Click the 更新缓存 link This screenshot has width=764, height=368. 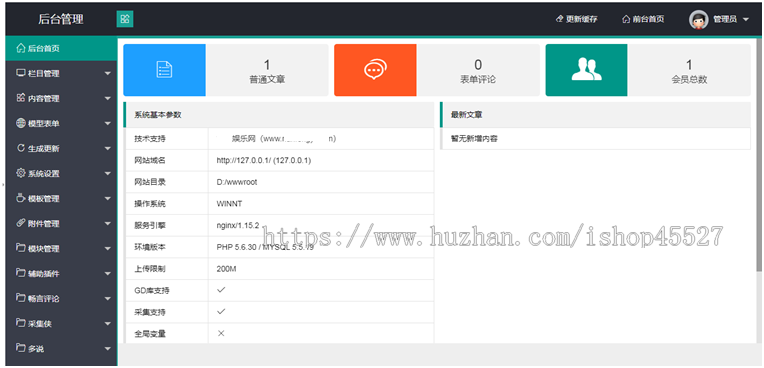coord(576,19)
